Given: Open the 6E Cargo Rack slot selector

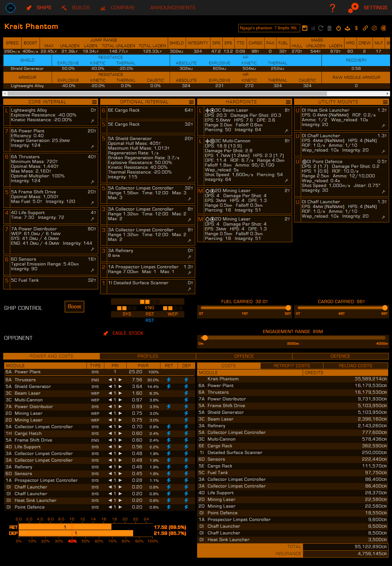Looking at the screenshot, I should (147, 113).
